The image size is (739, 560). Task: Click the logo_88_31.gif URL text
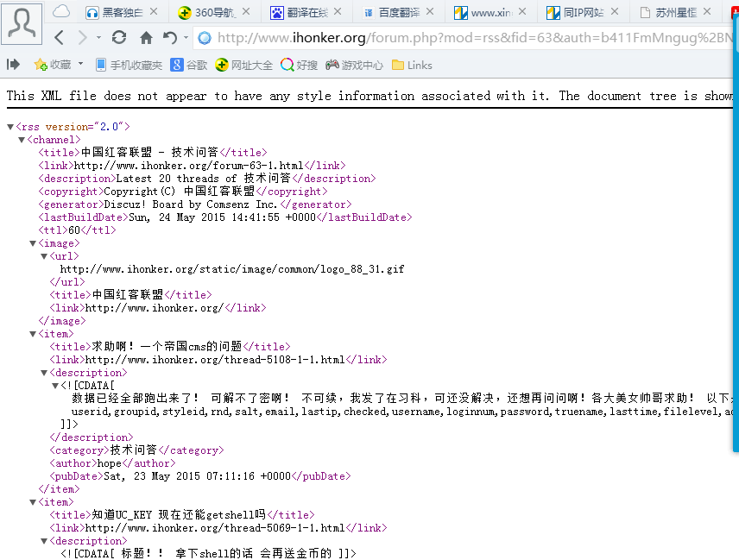(x=232, y=269)
